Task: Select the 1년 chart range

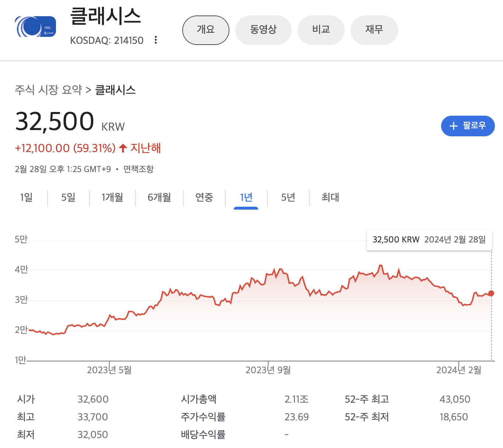Action: tap(246, 198)
